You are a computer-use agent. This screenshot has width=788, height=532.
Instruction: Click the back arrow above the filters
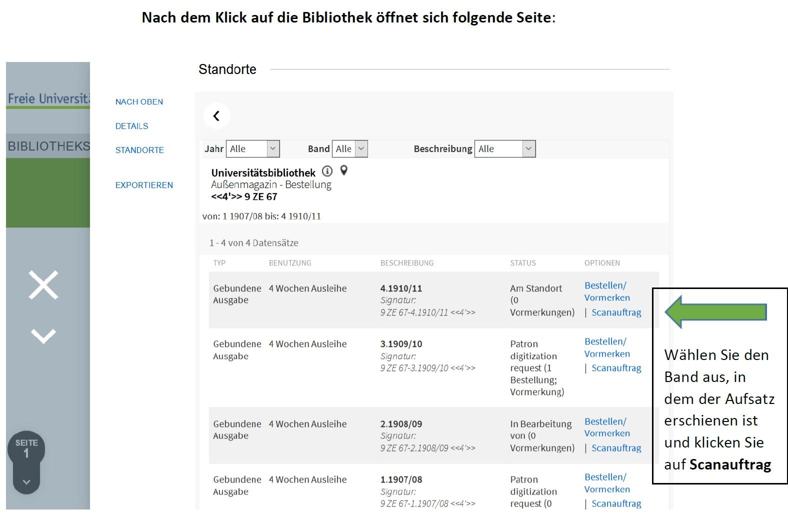tap(217, 115)
